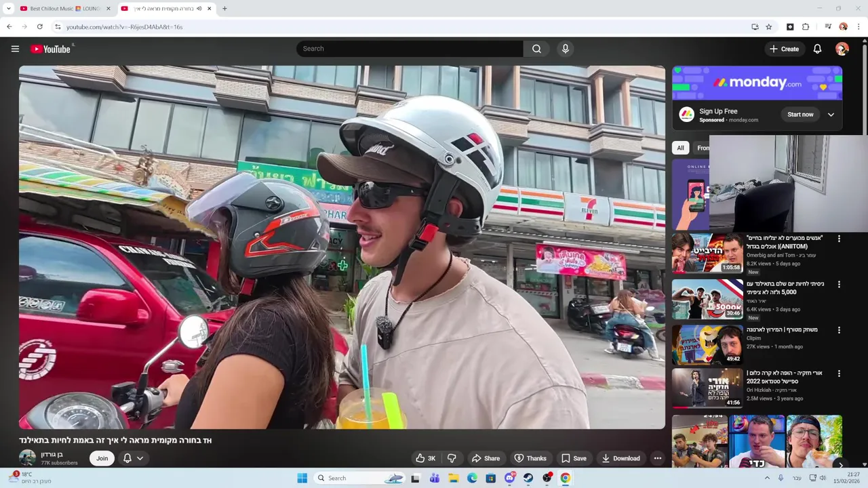Click Start now on monday.com ad
The width and height of the screenshot is (868, 488).
pyautogui.click(x=800, y=115)
